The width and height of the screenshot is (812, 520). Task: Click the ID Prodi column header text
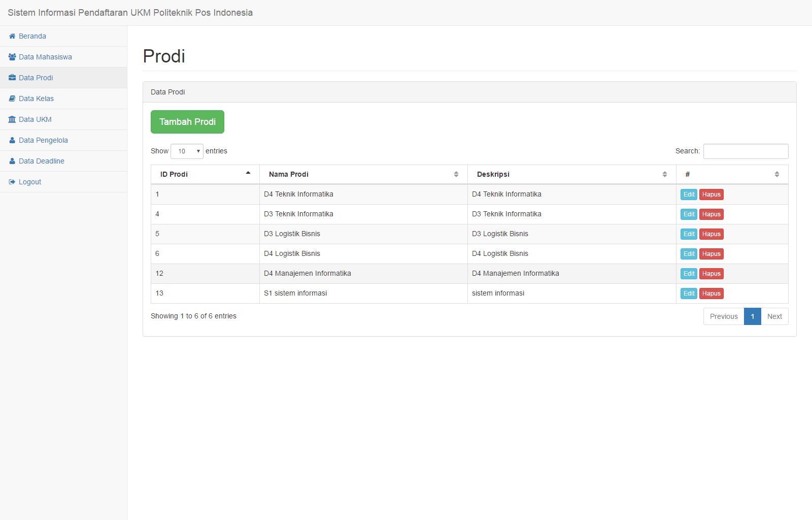pos(174,174)
